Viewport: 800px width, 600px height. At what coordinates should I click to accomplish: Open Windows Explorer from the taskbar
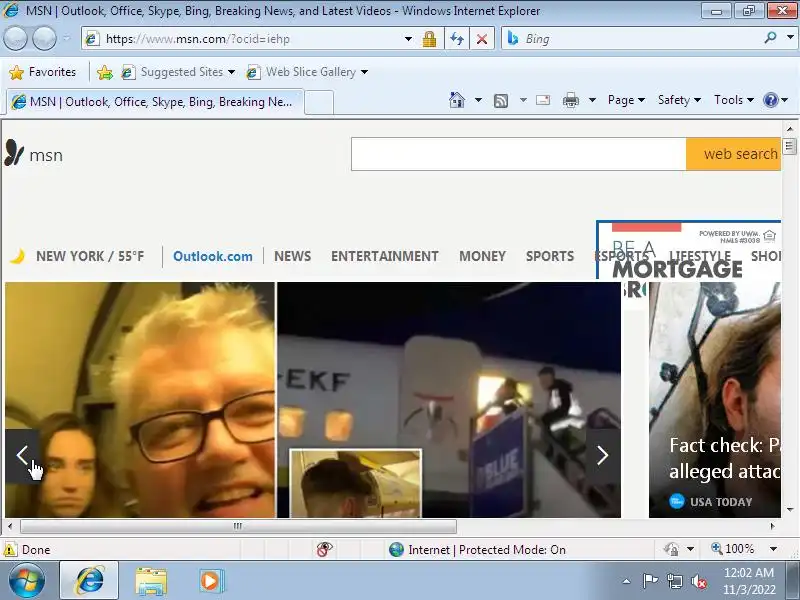[151, 581]
